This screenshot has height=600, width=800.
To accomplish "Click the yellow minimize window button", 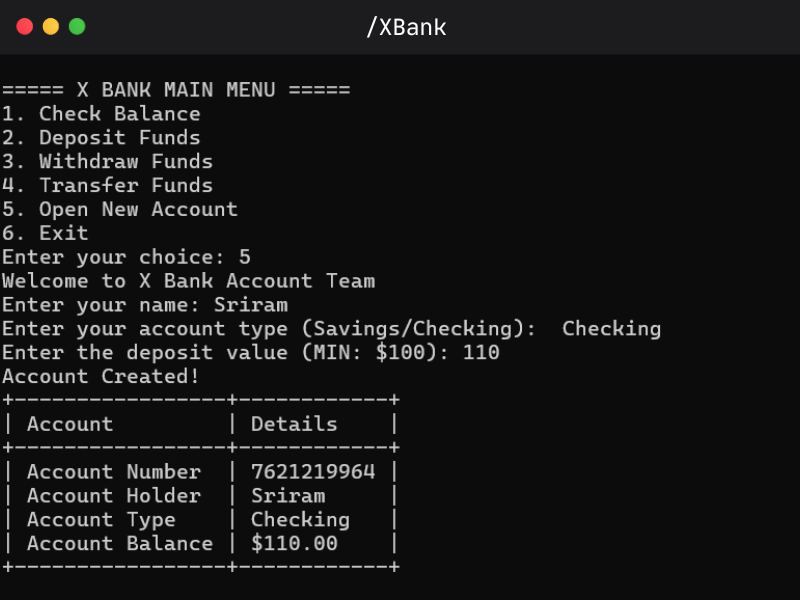I will pyautogui.click(x=50, y=27).
